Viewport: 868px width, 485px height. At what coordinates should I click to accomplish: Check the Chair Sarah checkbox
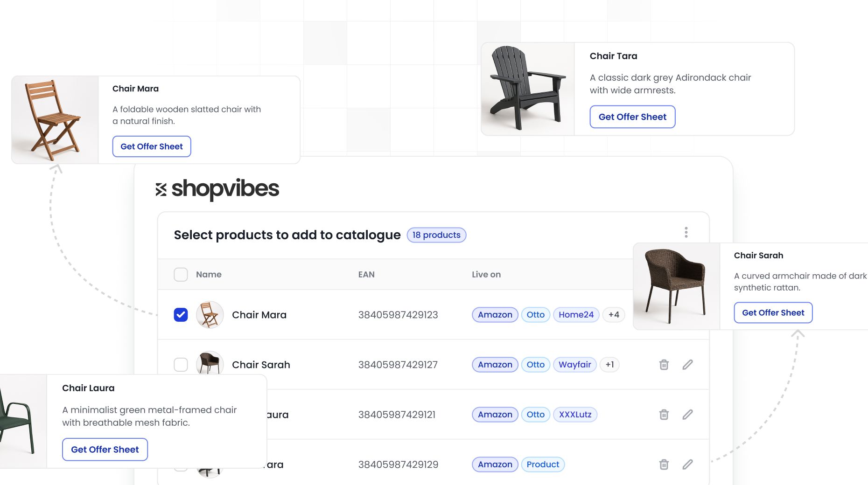point(181,365)
